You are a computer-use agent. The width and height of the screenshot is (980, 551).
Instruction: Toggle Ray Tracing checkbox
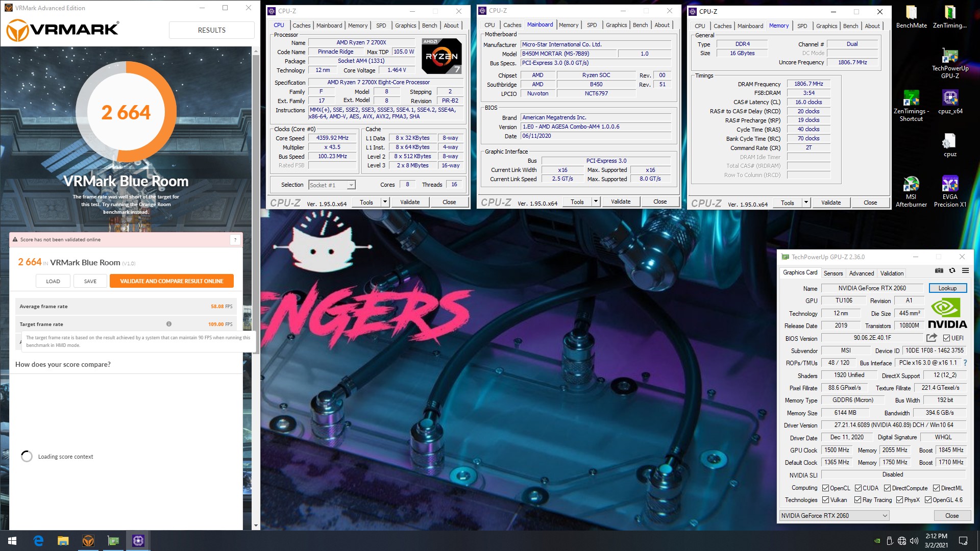click(857, 500)
